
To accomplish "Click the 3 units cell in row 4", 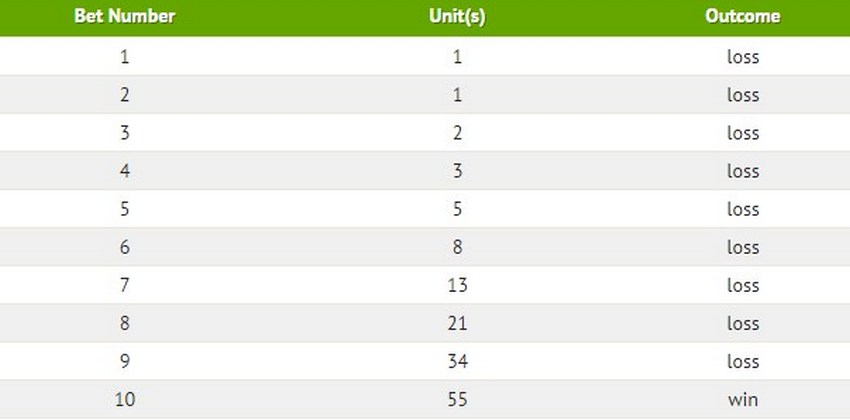I will tap(458, 171).
